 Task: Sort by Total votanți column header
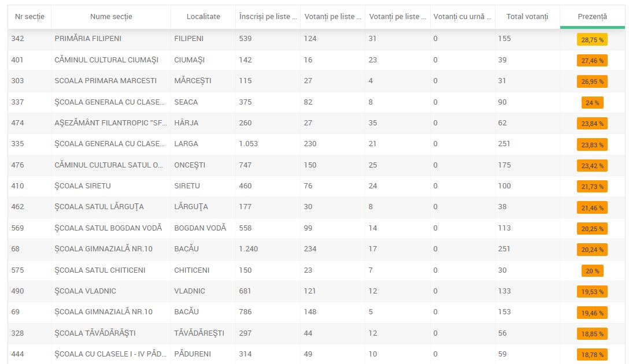click(527, 17)
